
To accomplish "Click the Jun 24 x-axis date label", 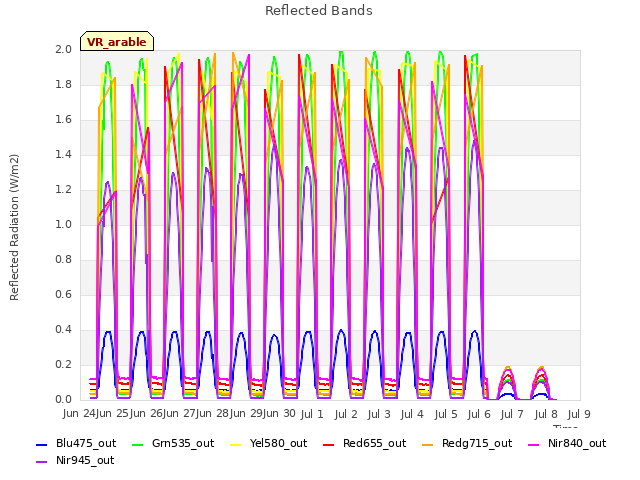I will click(79, 413).
